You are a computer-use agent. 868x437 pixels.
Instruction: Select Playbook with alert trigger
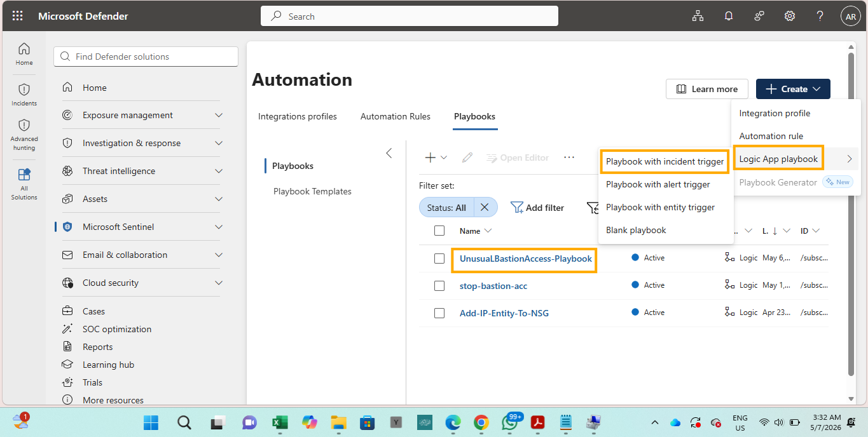click(x=658, y=184)
